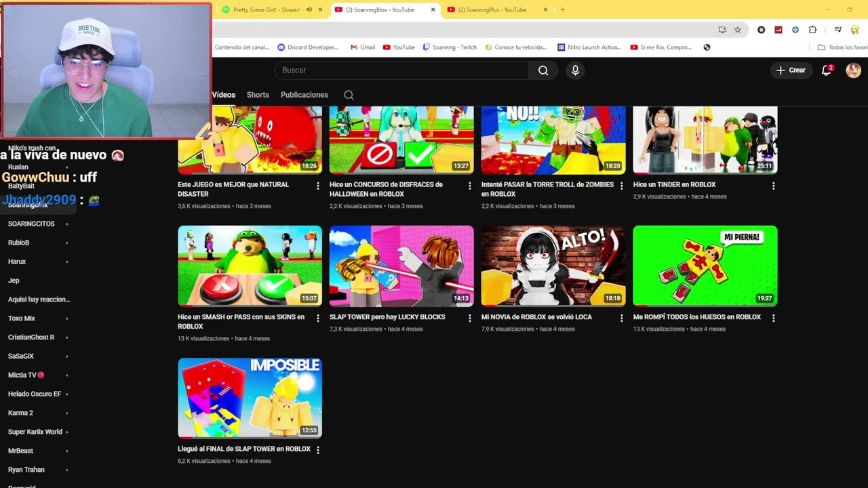
Task: Open options for CONCURSO de DISFRACES video
Action: [x=470, y=186]
